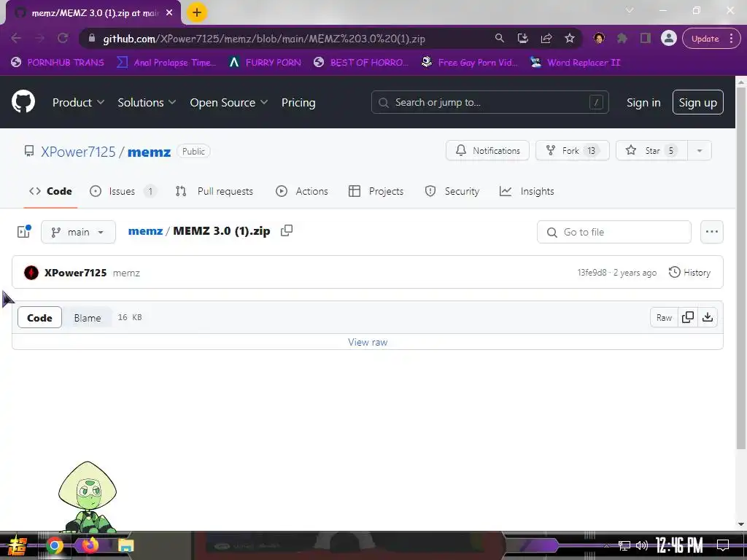747x560 pixels.
Task: Open the Projects tab
Action: pos(376,191)
